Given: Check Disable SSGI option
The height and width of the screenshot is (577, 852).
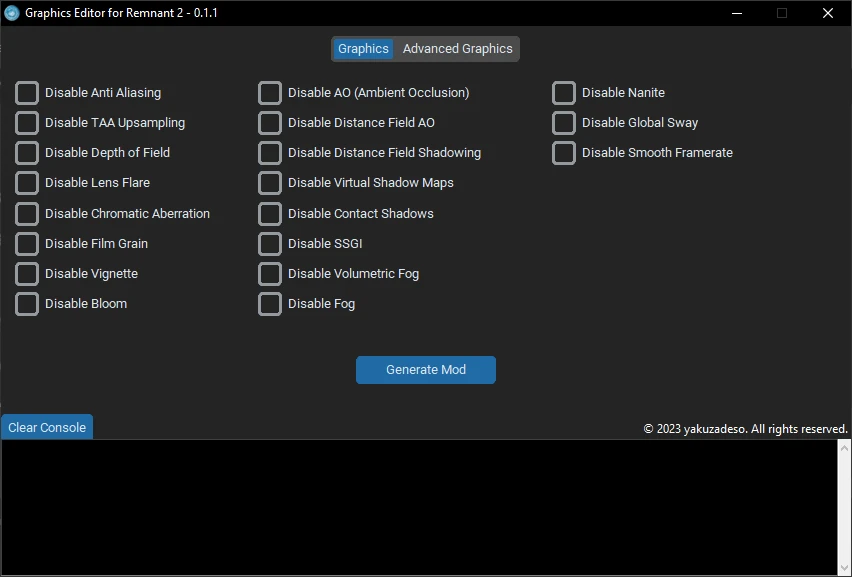Looking at the screenshot, I should 270,244.
